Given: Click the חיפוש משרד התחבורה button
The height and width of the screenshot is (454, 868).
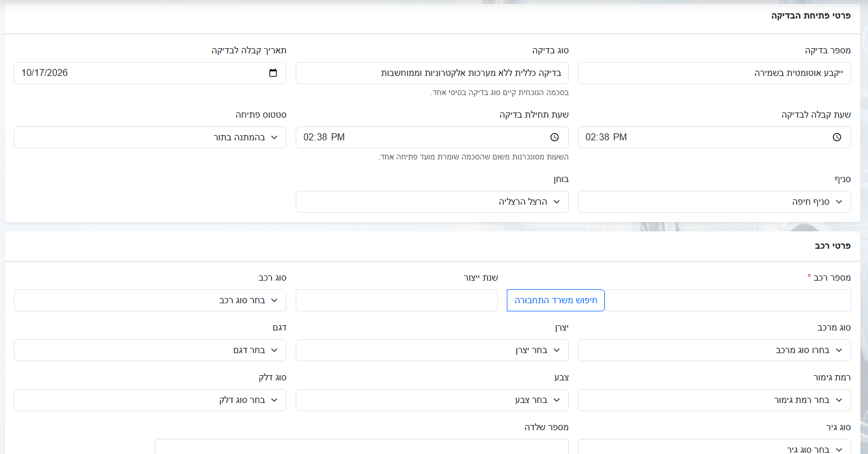Looking at the screenshot, I should tap(555, 300).
